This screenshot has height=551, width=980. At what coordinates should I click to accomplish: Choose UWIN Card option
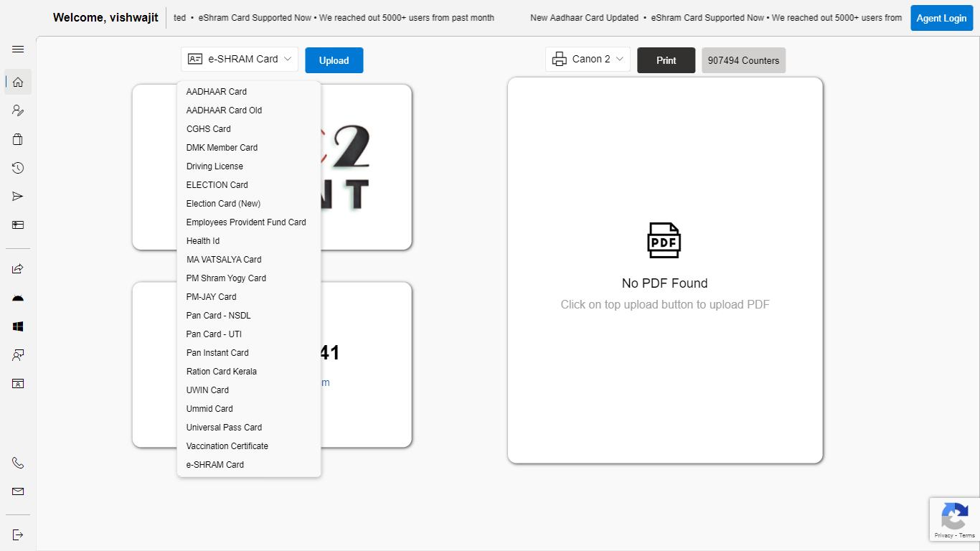click(x=249, y=390)
